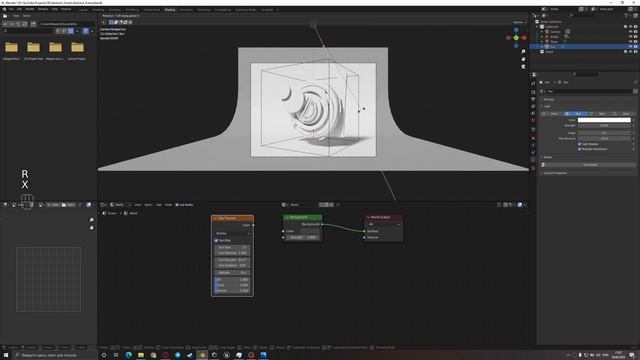Viewport: 640px width, 360px height.
Task: Open the View Layer properties tab icon
Action: [x=533, y=106]
